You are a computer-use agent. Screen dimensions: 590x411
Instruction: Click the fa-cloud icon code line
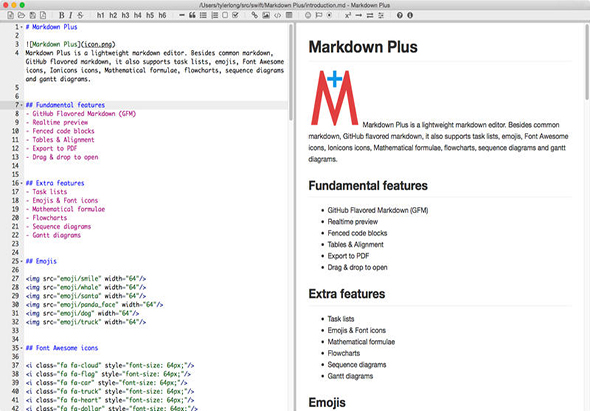point(110,365)
